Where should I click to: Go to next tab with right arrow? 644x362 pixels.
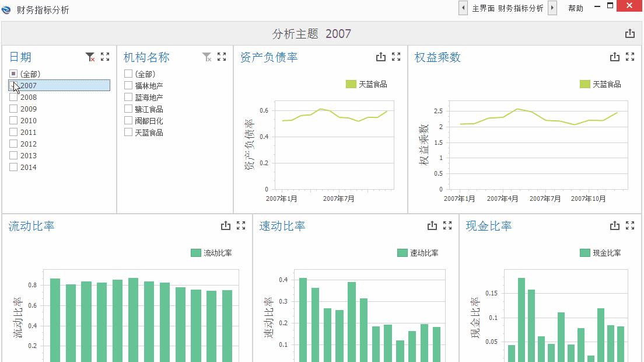tap(552, 8)
